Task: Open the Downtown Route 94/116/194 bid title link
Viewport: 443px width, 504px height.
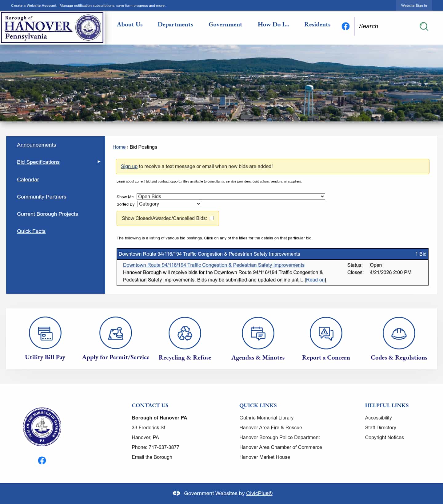Action: [x=214, y=265]
